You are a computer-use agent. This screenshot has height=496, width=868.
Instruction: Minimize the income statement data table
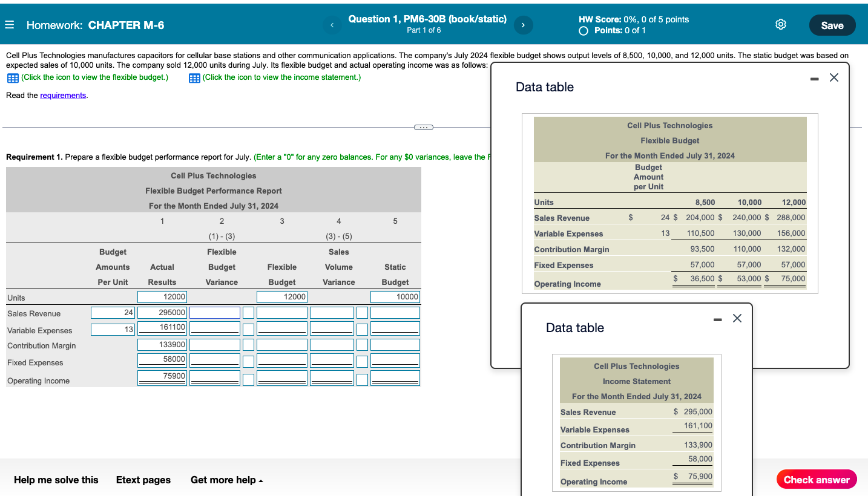[x=717, y=319]
